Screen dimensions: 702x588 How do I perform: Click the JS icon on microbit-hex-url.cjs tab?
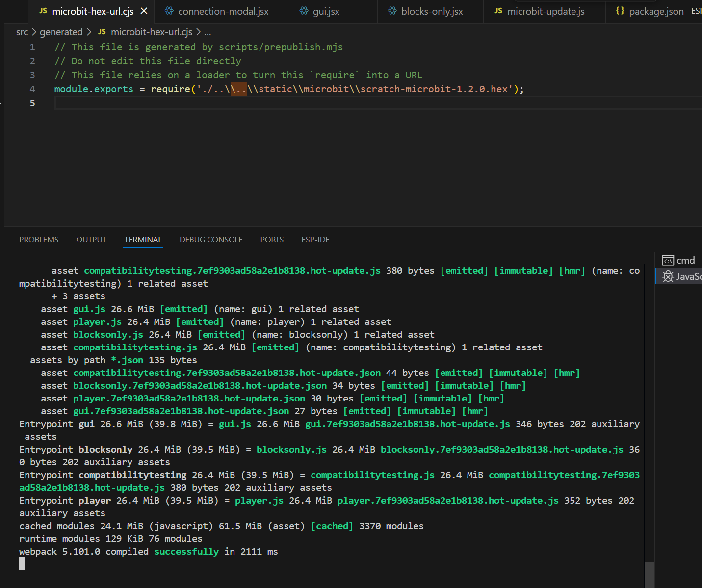[x=43, y=11]
